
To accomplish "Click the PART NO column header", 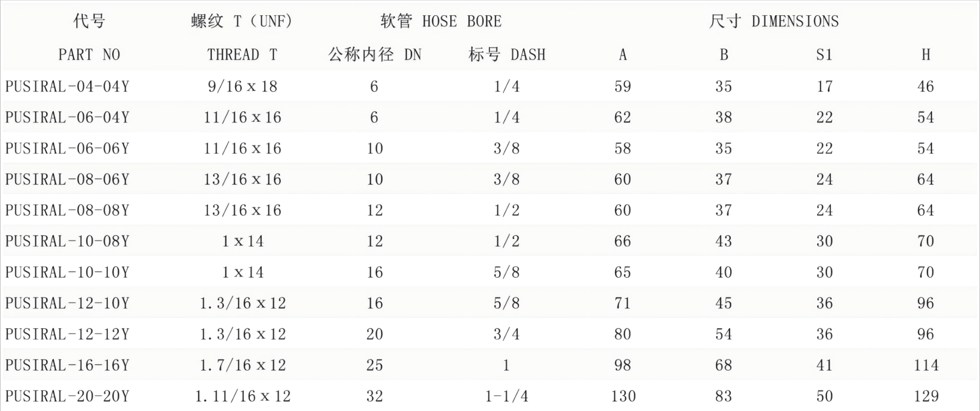I will (x=89, y=54).
